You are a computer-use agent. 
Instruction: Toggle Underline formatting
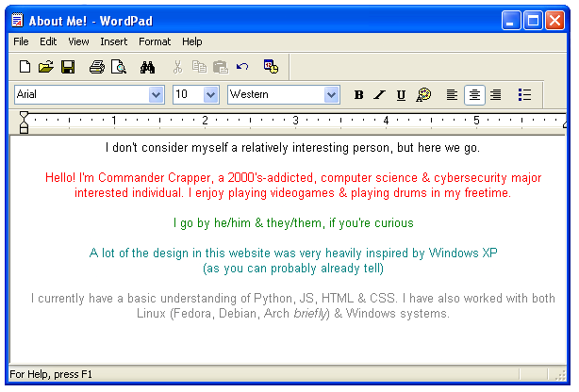401,95
